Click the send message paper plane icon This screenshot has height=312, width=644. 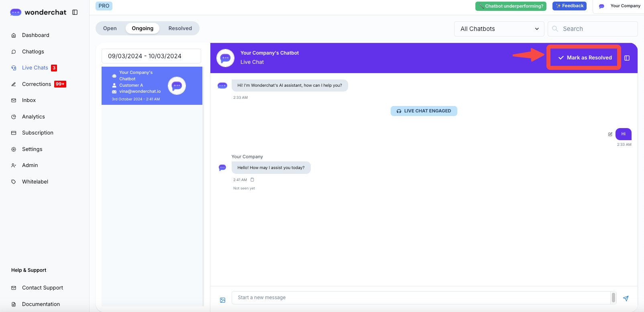(626, 298)
